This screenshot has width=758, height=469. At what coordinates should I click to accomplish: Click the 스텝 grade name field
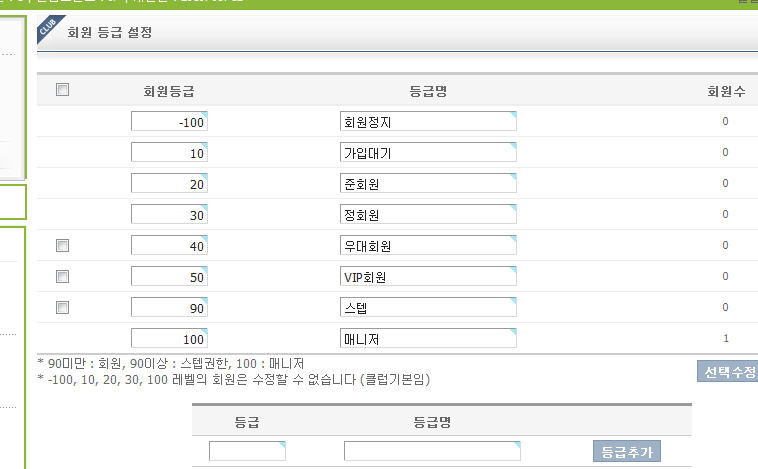pyautogui.click(x=428, y=308)
